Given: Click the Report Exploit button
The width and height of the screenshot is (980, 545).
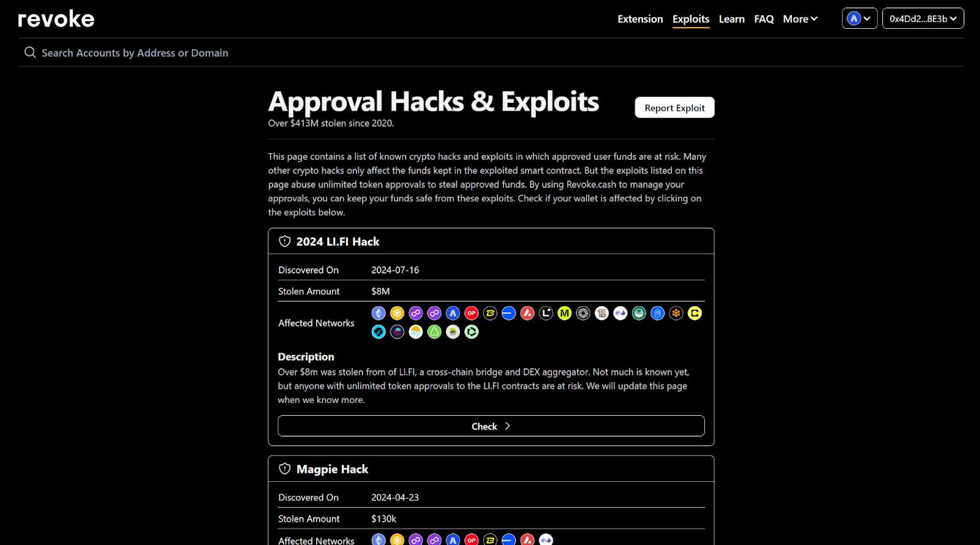Looking at the screenshot, I should (674, 107).
